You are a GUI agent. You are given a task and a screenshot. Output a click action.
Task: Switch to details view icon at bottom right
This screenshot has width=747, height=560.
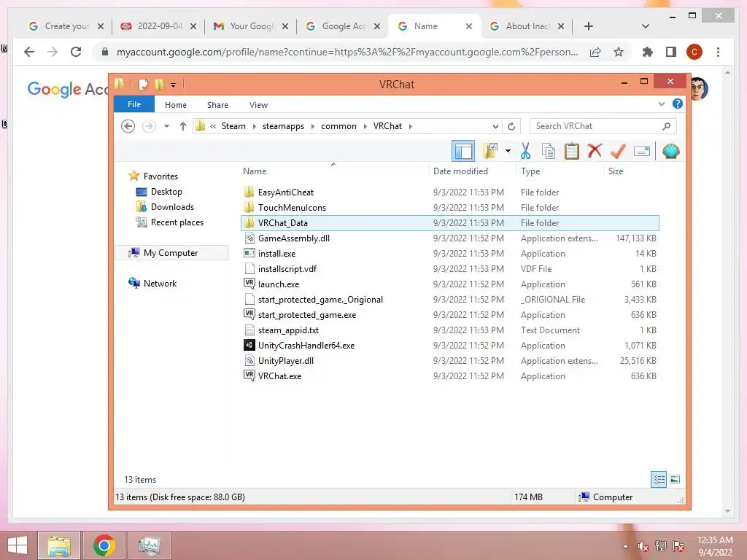[x=659, y=480]
